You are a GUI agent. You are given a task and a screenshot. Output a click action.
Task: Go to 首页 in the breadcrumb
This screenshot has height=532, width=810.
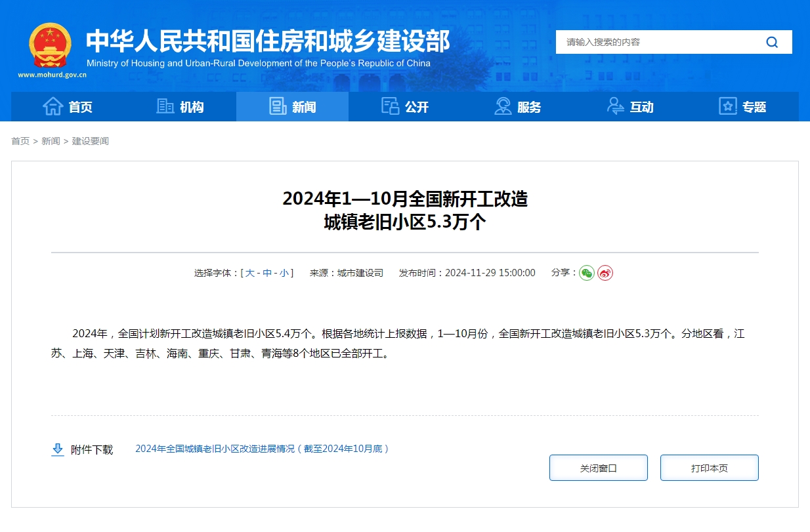20,141
